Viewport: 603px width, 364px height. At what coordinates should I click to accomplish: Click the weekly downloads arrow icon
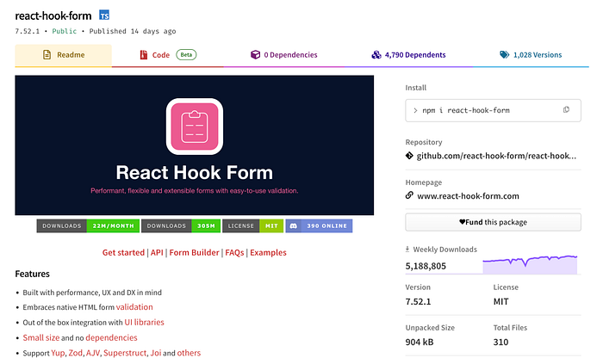(407, 250)
